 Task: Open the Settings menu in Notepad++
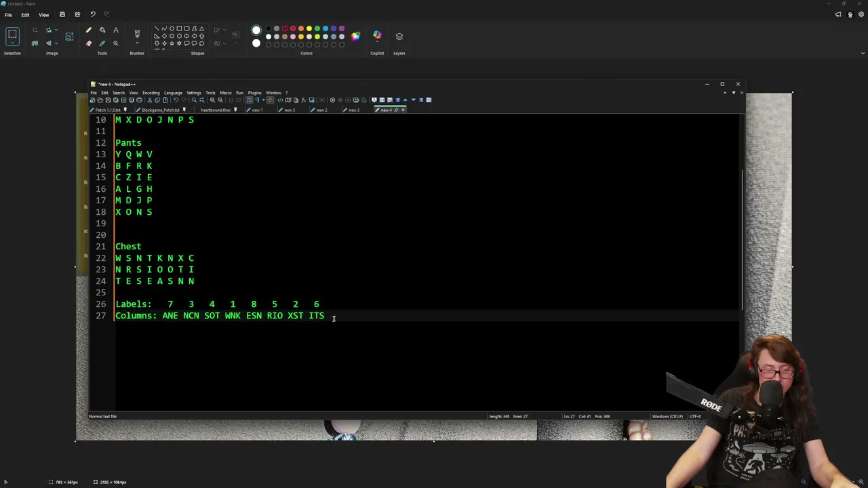[x=194, y=93]
